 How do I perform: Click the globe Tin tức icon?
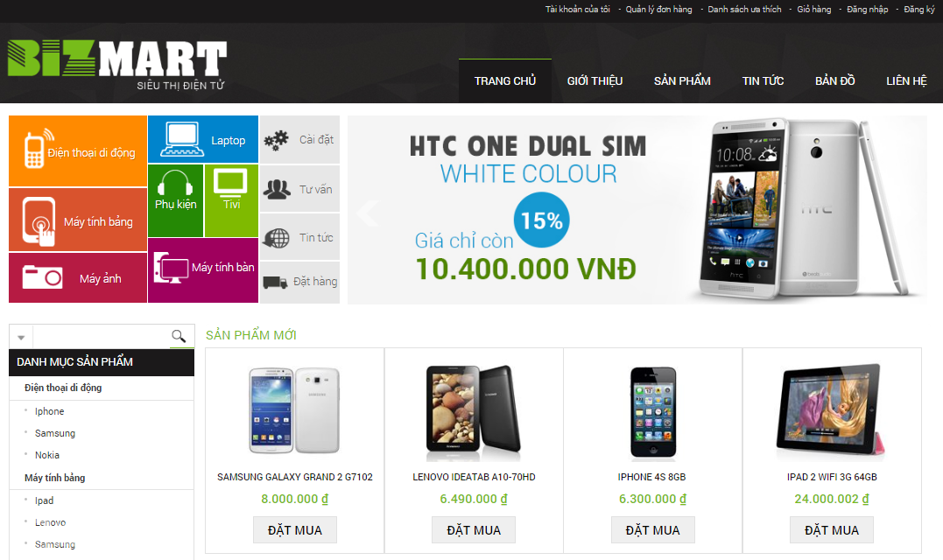pos(277,239)
